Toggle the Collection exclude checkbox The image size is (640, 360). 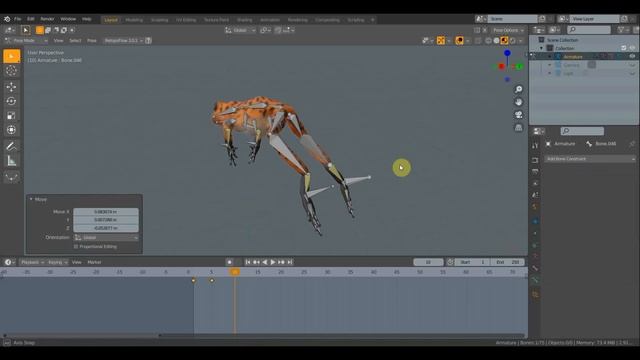pyautogui.click(x=624, y=48)
